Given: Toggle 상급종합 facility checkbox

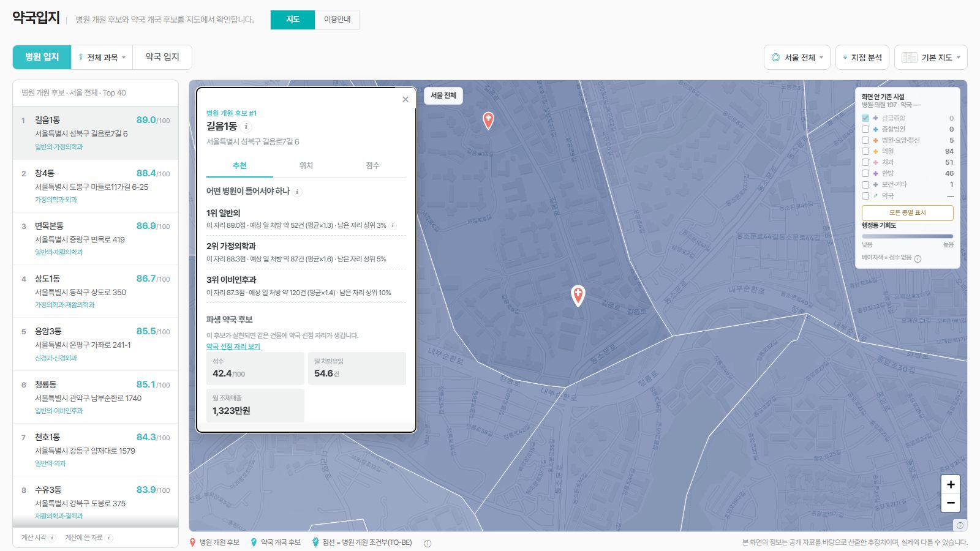Looking at the screenshot, I should point(865,118).
